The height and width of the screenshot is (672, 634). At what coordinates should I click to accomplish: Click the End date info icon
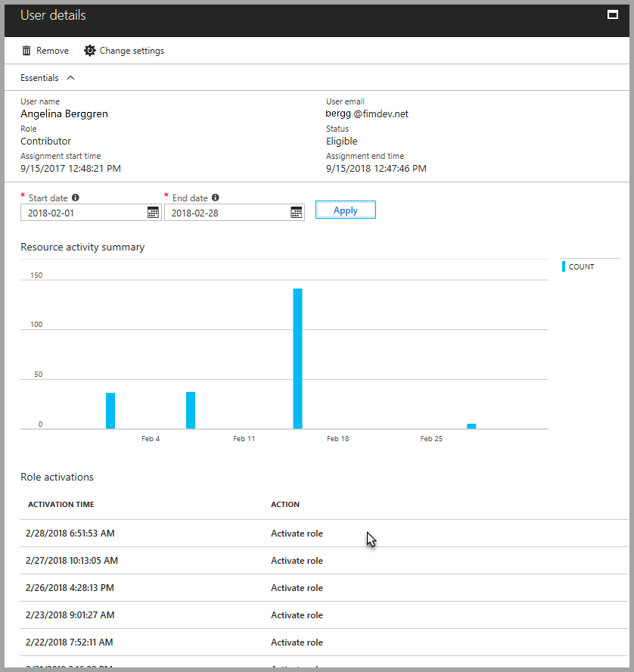tap(216, 198)
